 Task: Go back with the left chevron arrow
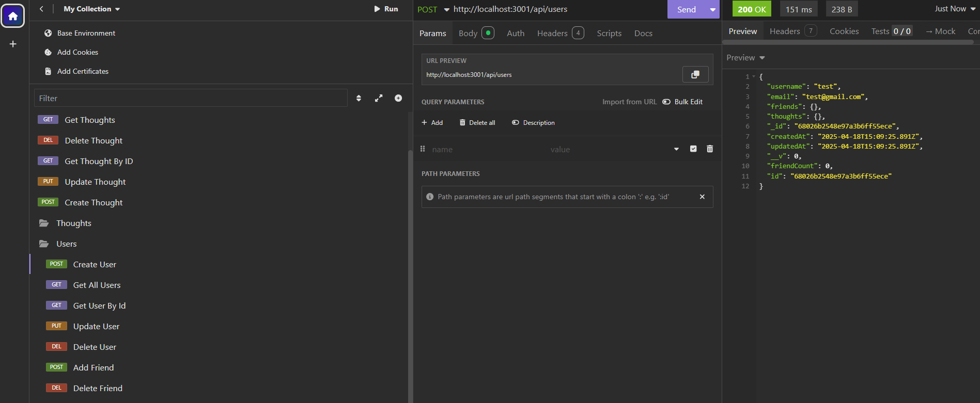41,9
